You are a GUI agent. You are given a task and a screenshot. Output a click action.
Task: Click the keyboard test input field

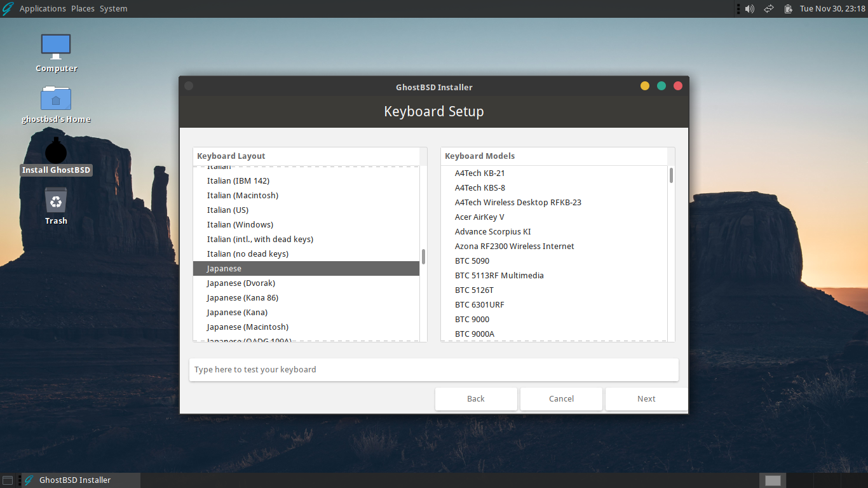pyautogui.click(x=434, y=370)
